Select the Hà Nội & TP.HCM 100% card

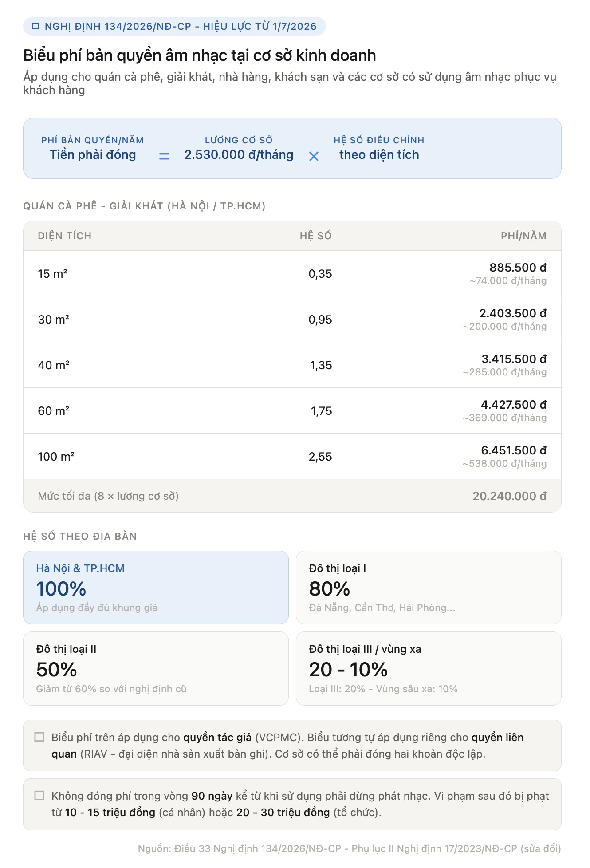pyautogui.click(x=156, y=588)
